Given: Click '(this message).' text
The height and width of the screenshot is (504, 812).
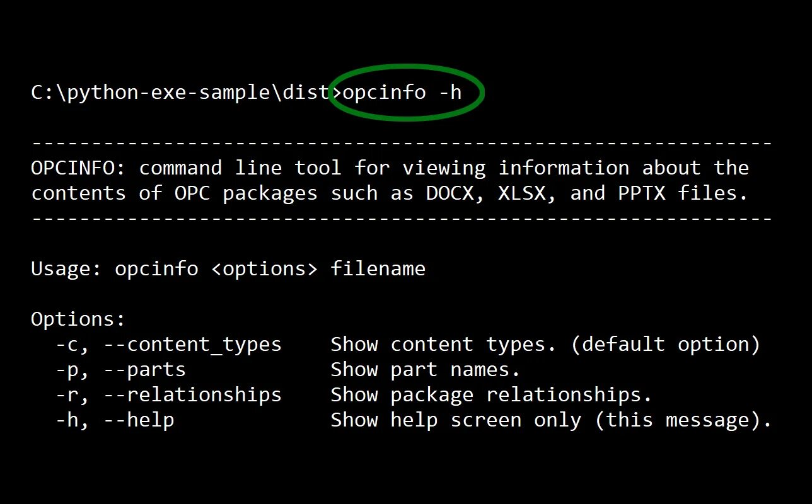Looking at the screenshot, I should (x=683, y=420).
